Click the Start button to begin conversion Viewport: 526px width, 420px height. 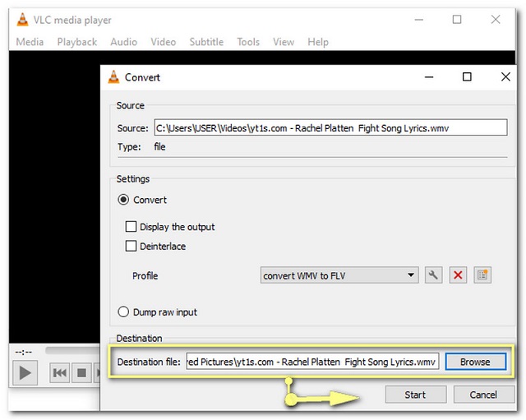[x=416, y=395]
